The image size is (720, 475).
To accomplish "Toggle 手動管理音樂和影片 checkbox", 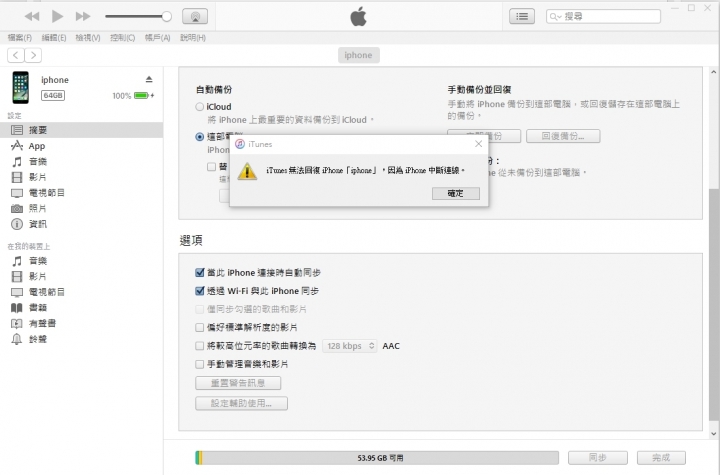I will coord(199,364).
